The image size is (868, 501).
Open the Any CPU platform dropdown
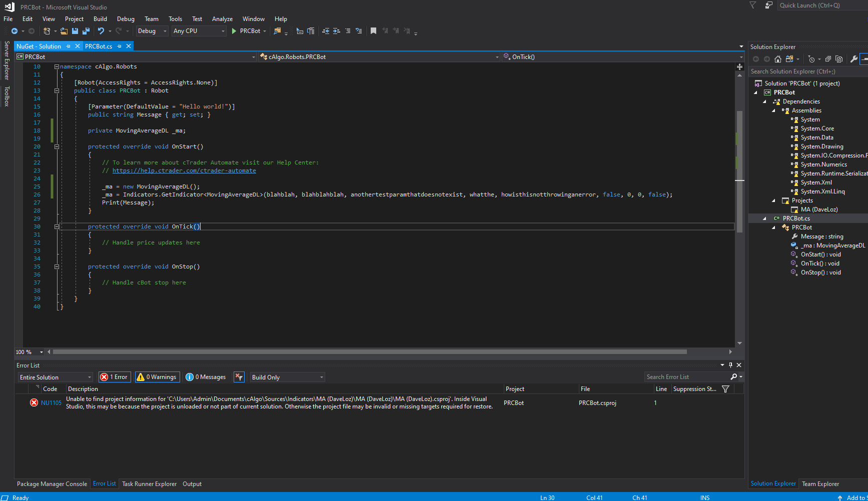point(199,31)
